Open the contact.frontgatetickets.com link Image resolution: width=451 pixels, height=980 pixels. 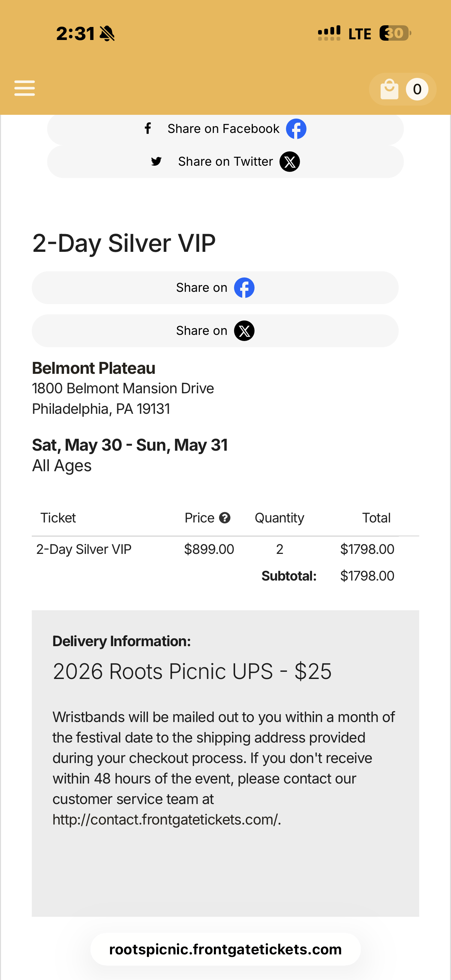click(166, 819)
